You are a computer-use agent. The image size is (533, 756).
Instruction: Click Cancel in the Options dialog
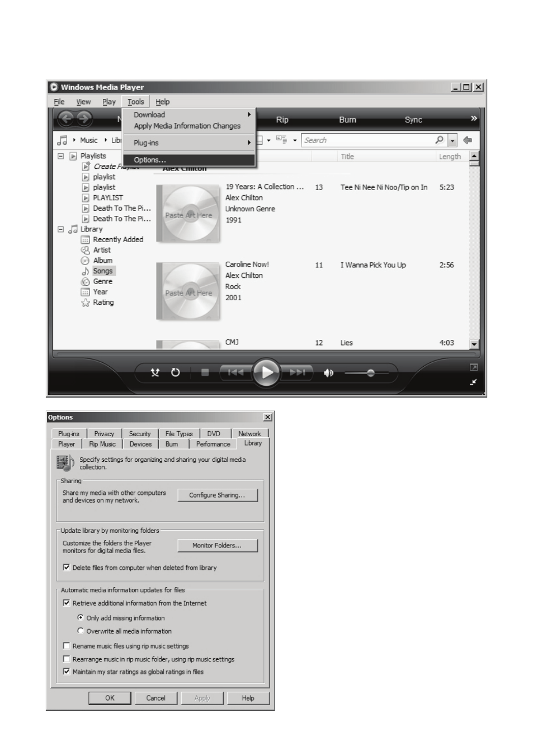(x=156, y=698)
